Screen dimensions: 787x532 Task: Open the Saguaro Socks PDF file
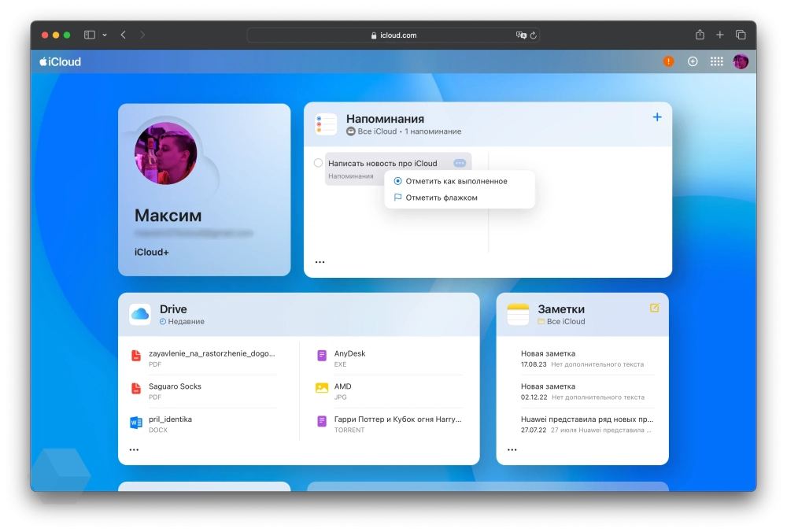click(175, 386)
